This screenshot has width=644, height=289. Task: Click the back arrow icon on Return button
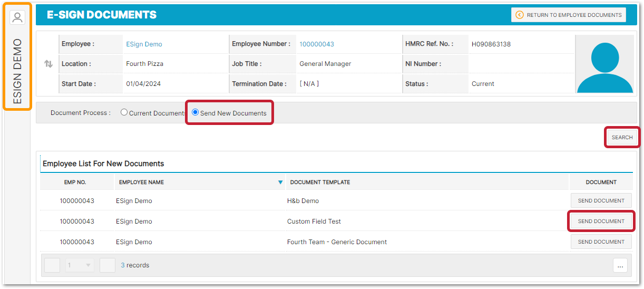pyautogui.click(x=520, y=15)
